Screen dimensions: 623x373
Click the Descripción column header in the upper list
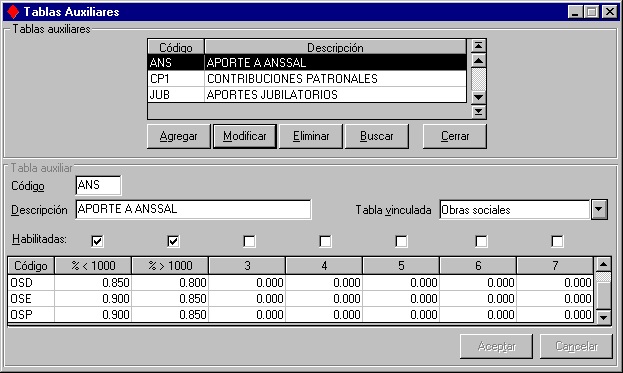(x=335, y=47)
